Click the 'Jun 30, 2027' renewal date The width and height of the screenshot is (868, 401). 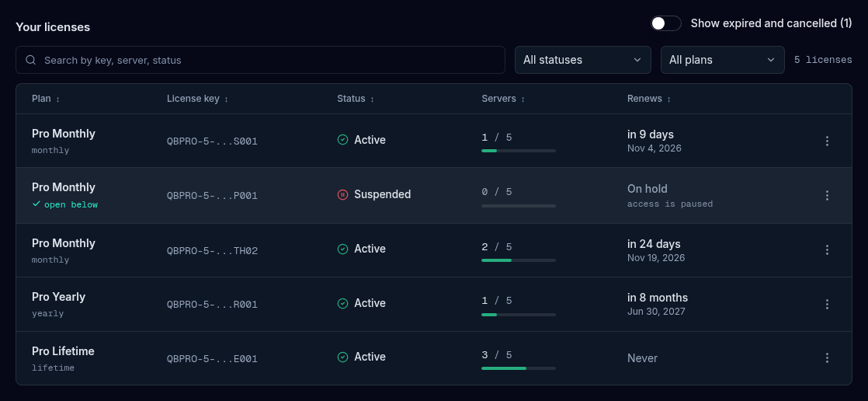tap(656, 312)
